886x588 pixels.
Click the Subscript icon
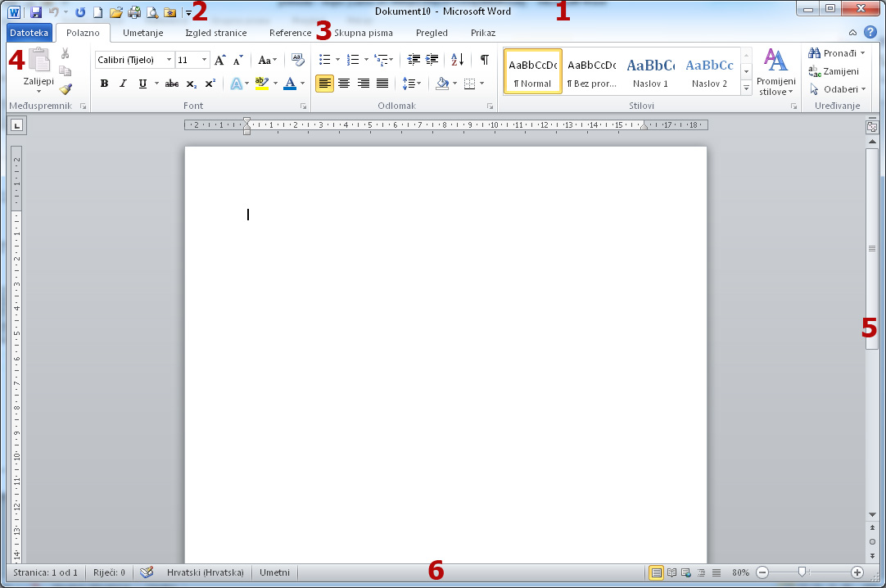(x=191, y=84)
